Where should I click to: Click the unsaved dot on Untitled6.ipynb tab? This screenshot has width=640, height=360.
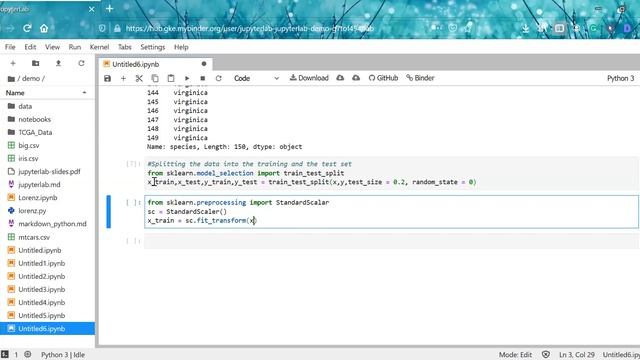click(x=204, y=64)
